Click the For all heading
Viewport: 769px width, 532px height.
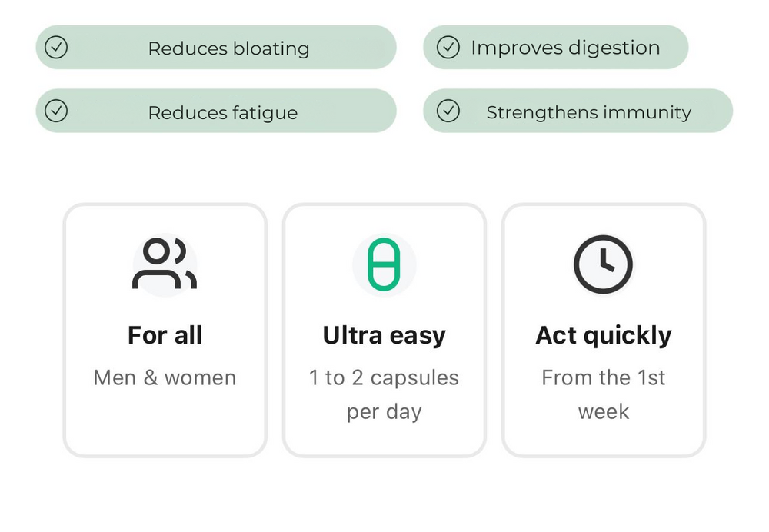[x=165, y=335]
